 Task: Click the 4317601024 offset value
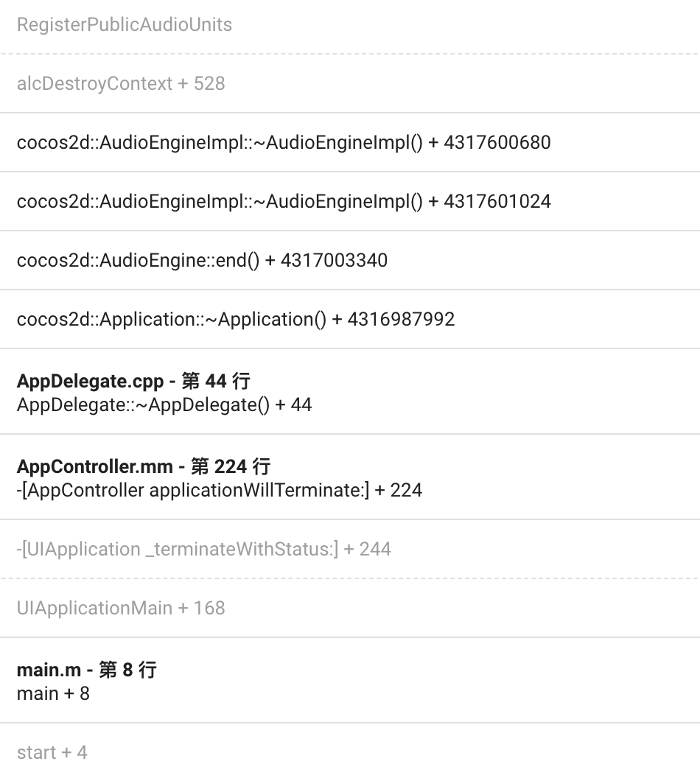pos(497,201)
